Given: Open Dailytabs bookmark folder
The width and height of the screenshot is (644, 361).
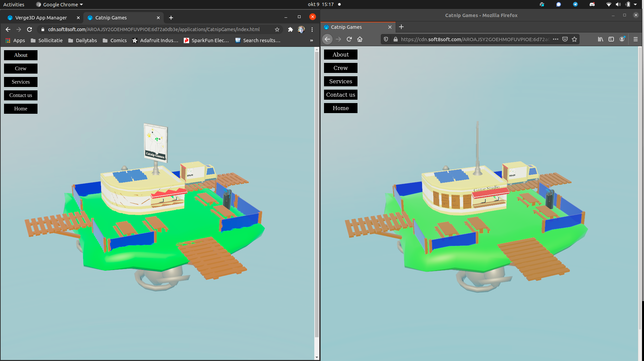Looking at the screenshot, I should point(83,40).
